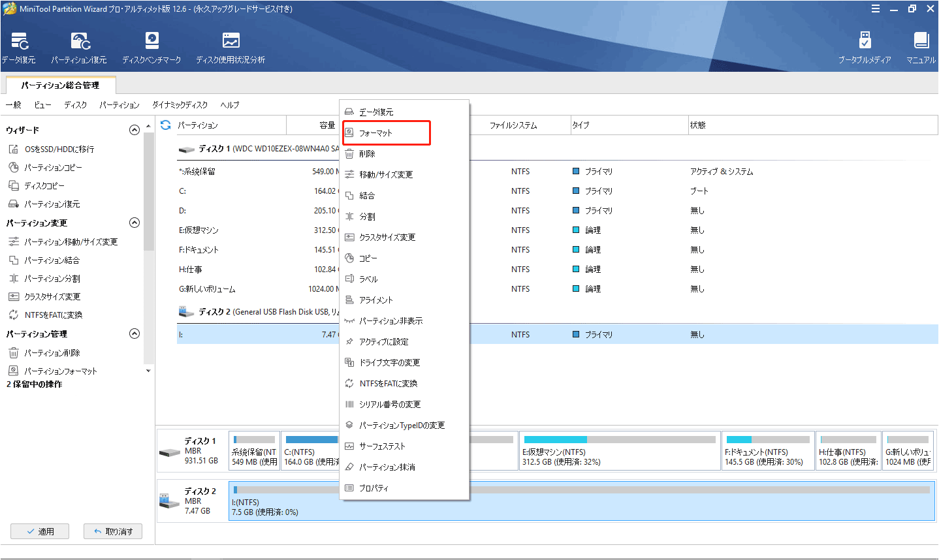This screenshot has height=560, width=939.
Task: Collapse the ウィザード section
Action: 135,129
